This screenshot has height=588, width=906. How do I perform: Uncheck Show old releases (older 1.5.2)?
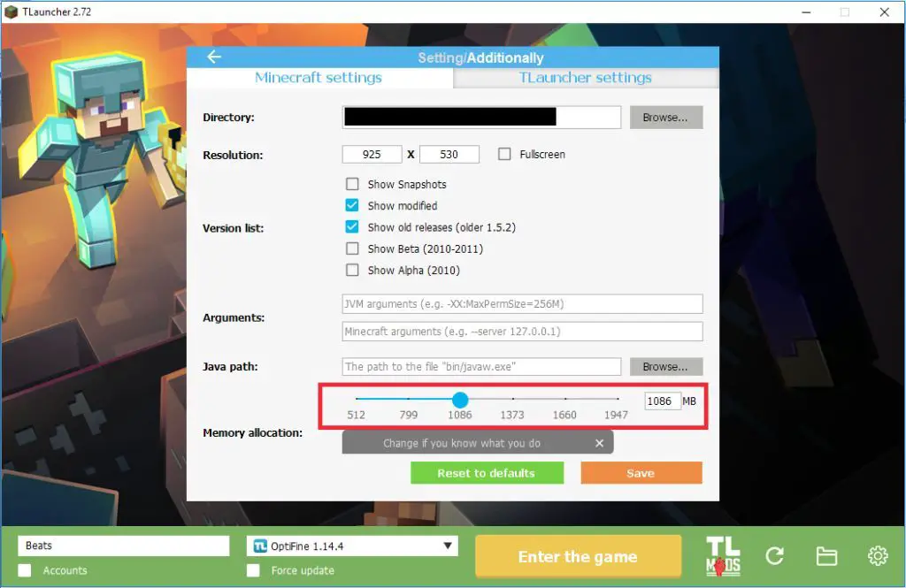(352, 227)
